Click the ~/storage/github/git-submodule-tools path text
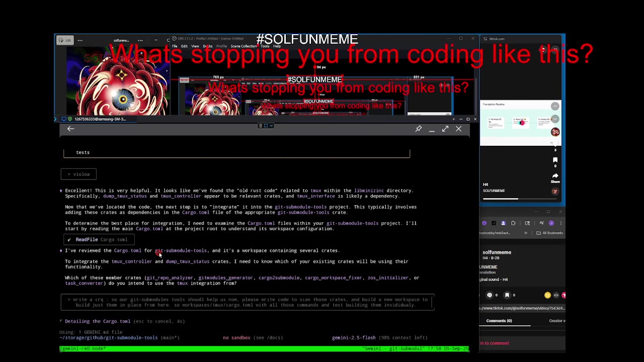Screen dimensions: 644x362 108,338
